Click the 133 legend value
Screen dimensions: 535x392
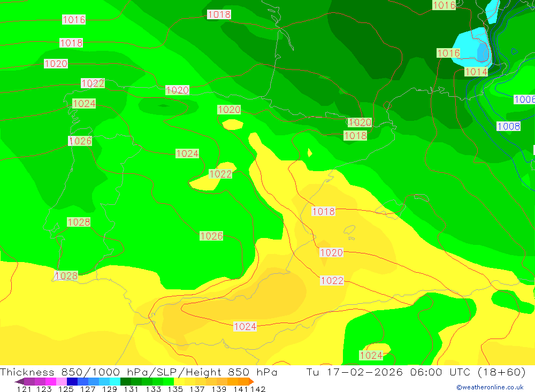(153, 389)
